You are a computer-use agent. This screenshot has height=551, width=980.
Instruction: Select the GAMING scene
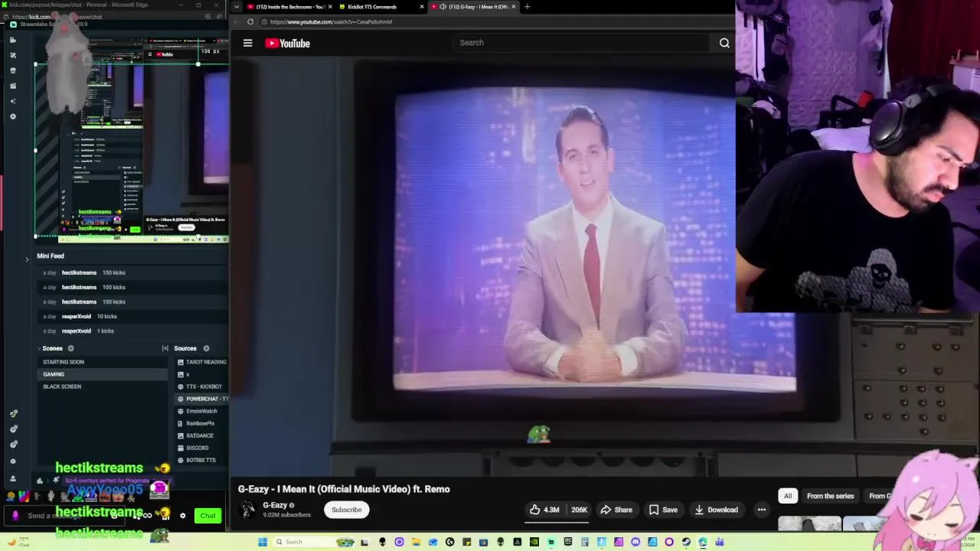[x=102, y=374]
